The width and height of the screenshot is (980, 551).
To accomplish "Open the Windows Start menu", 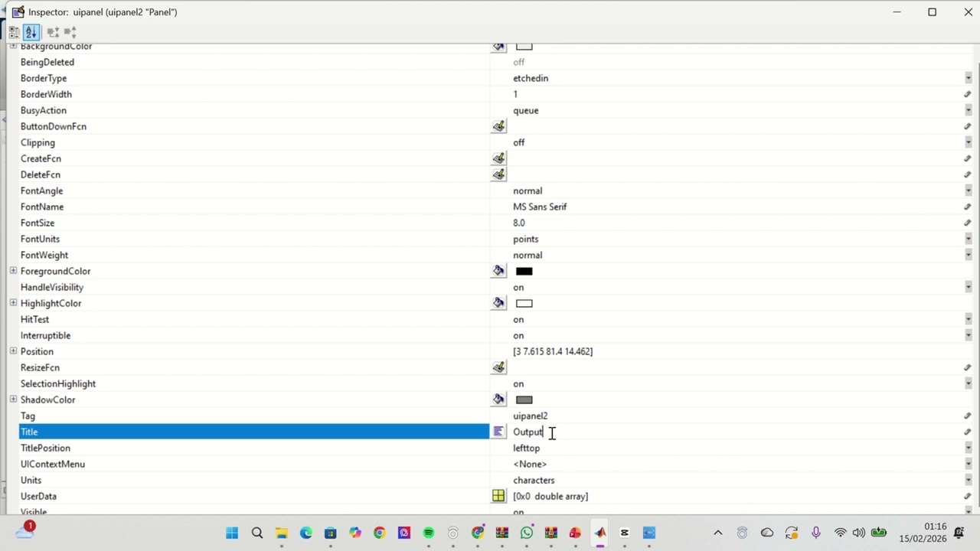I will tap(232, 533).
